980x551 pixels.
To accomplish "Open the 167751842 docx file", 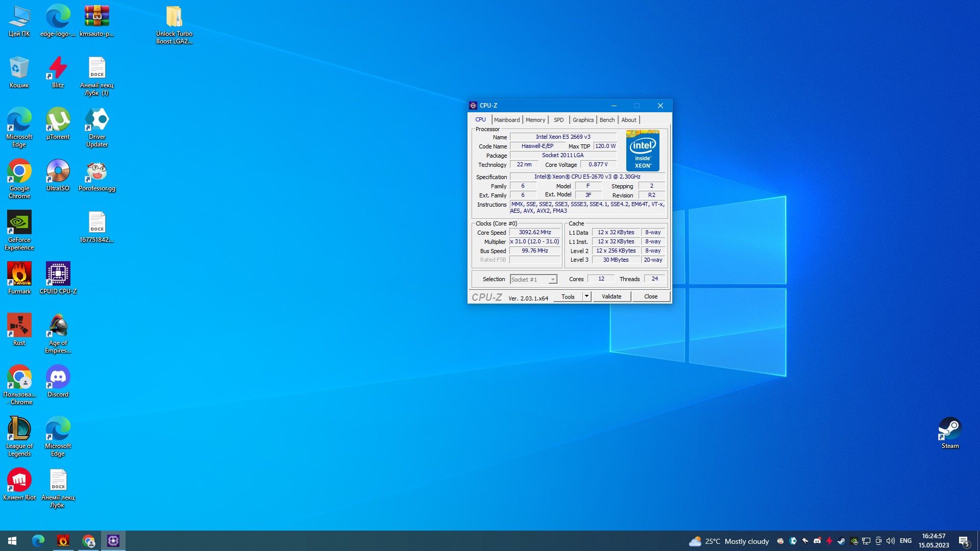I will (x=96, y=227).
